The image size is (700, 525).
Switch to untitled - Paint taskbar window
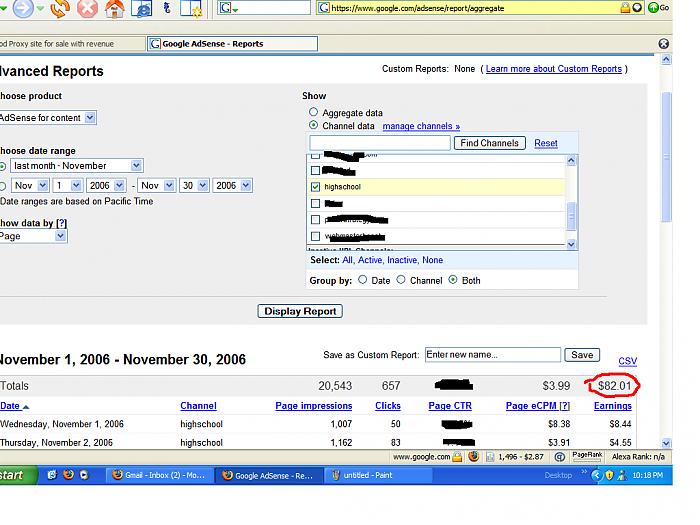(x=379, y=475)
